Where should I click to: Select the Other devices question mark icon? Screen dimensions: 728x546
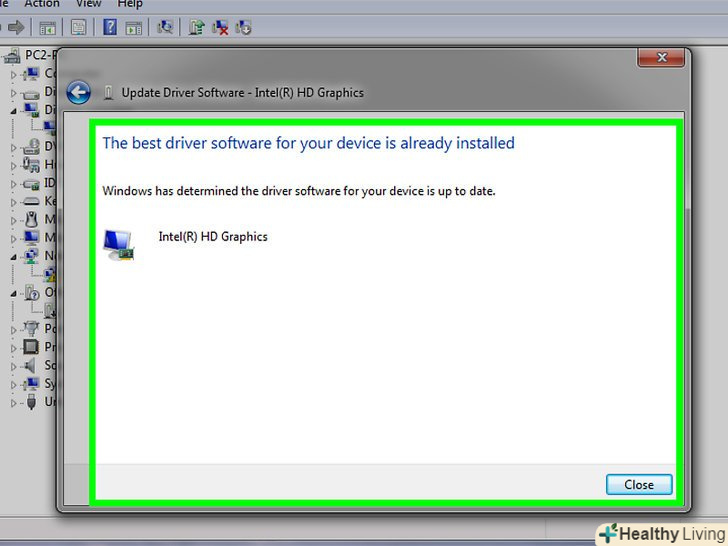coord(32,292)
